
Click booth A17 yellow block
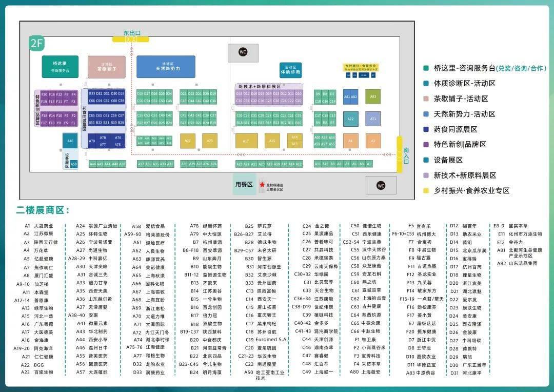(246, 141)
